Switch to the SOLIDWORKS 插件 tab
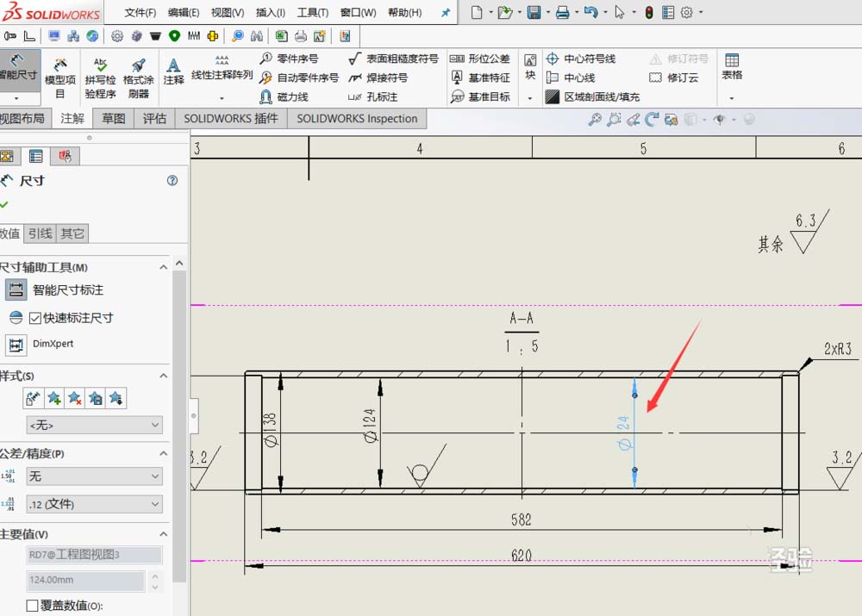862x616 pixels. click(231, 118)
